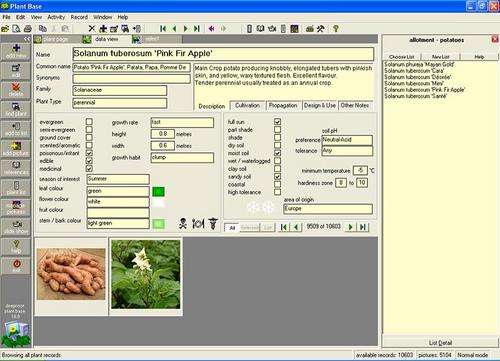
Task: Jump to last record beside record counter
Action: (363, 227)
